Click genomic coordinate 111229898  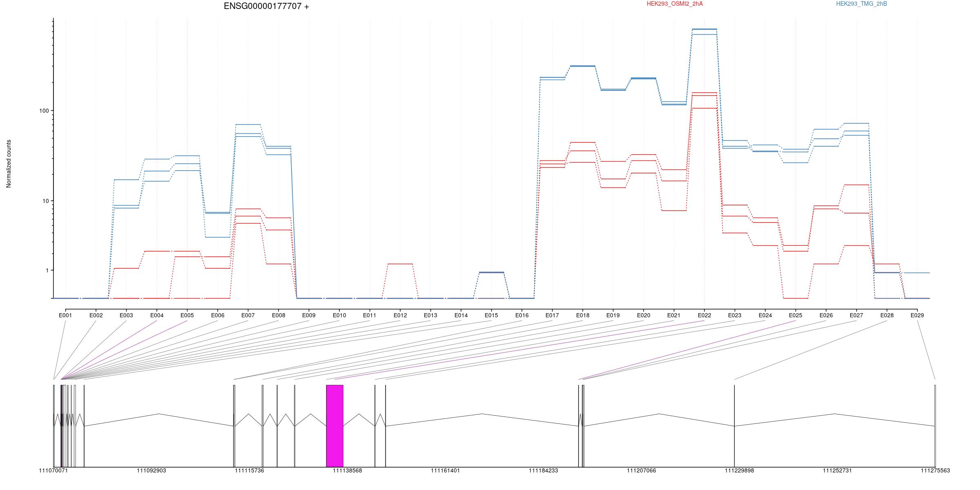[x=739, y=470]
